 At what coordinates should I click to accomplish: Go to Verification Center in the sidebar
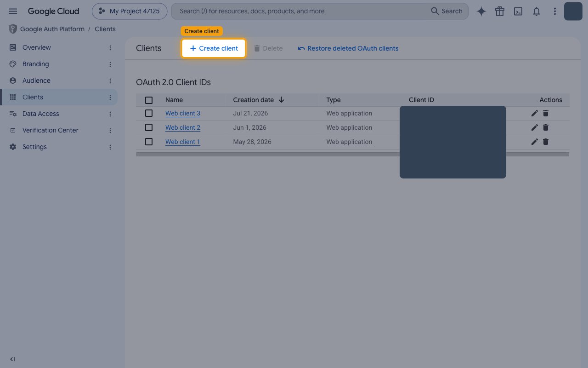pyautogui.click(x=59, y=130)
